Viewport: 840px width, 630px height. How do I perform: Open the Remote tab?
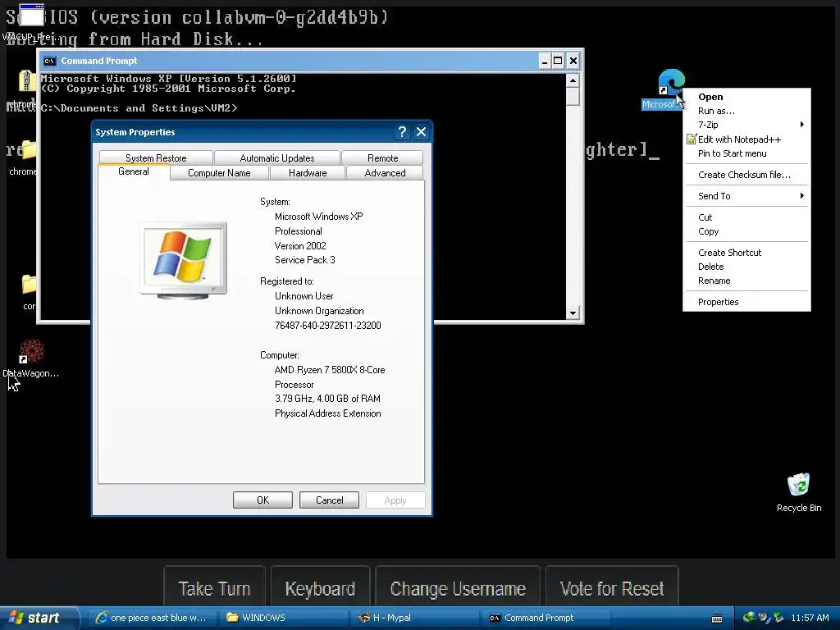click(x=382, y=158)
